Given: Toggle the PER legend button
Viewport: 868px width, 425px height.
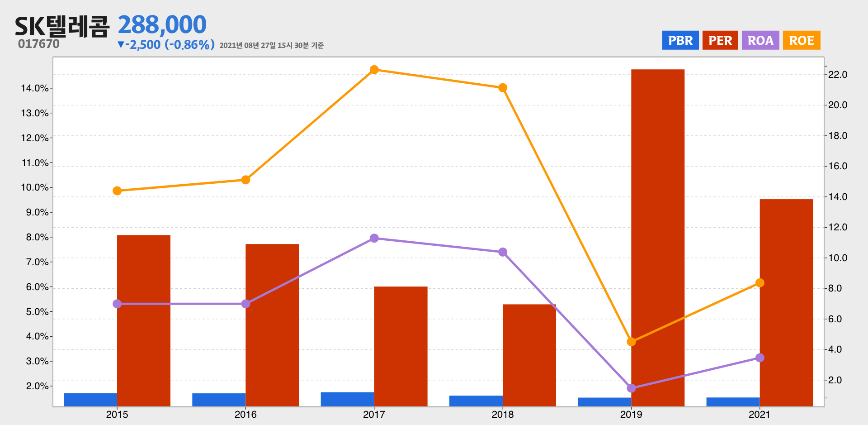Looking at the screenshot, I should tap(720, 40).
